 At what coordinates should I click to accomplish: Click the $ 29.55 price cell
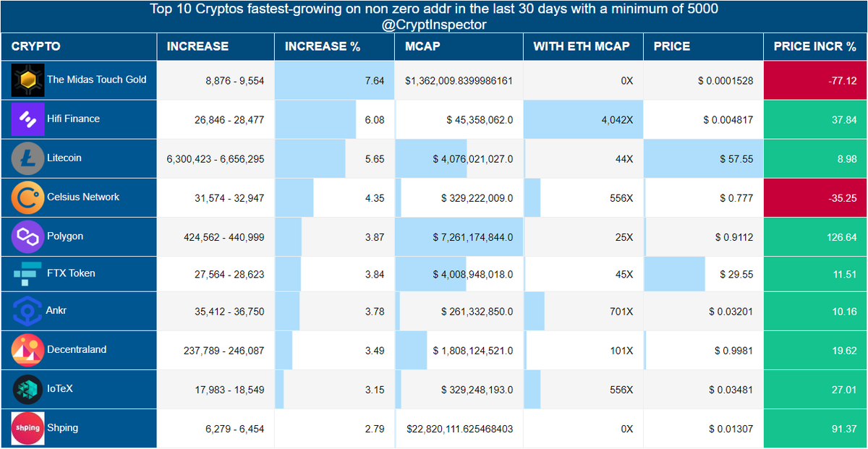click(703, 274)
